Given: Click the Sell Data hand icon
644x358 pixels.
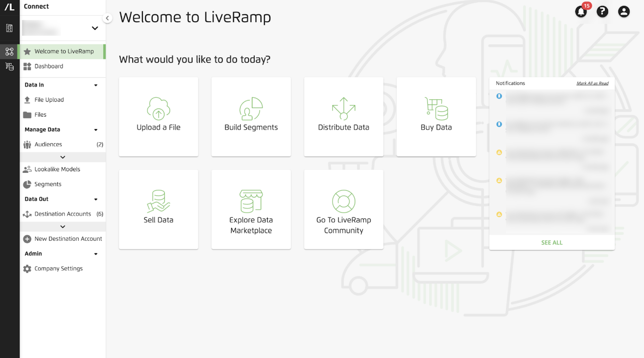Looking at the screenshot, I should click(x=159, y=201).
